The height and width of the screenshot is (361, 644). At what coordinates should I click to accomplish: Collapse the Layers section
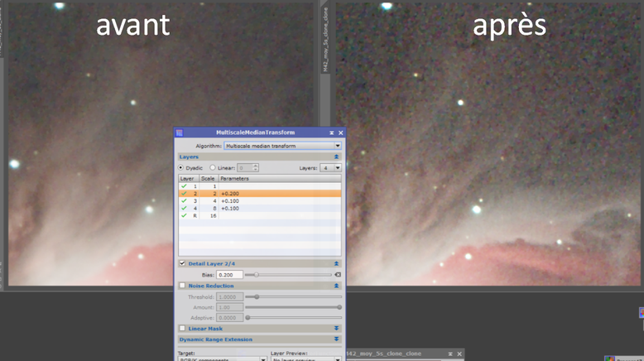(336, 156)
